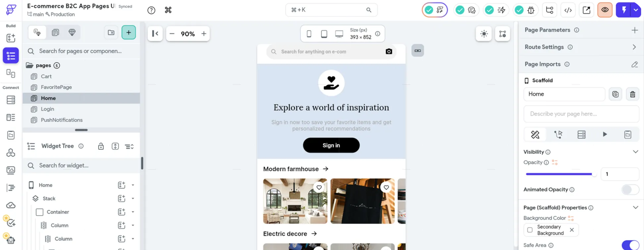Open share project external link icon
The height and width of the screenshot is (250, 644).
coord(587,10)
